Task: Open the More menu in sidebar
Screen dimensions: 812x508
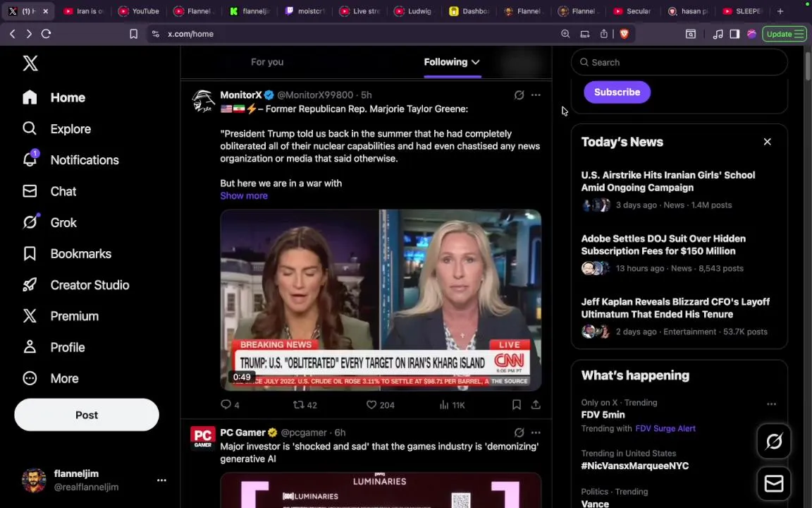Action: coord(51,378)
